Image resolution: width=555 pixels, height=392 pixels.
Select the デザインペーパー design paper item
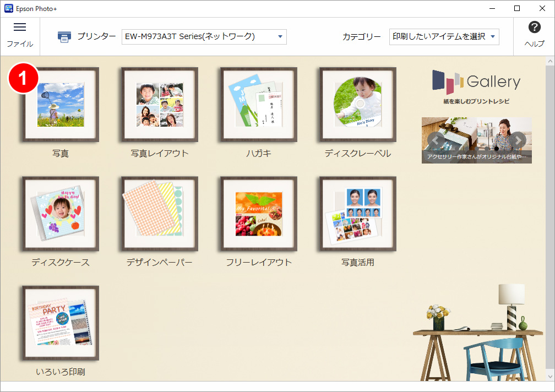pos(160,214)
